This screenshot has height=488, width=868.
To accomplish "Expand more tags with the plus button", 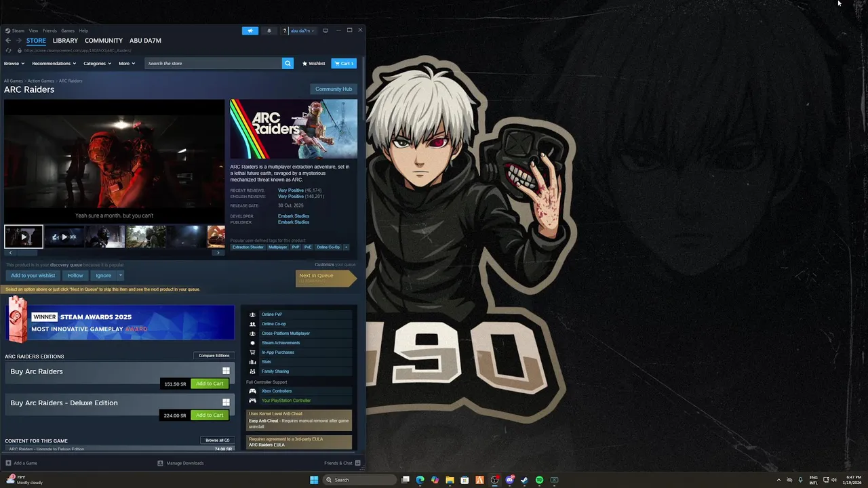I will 346,247.
